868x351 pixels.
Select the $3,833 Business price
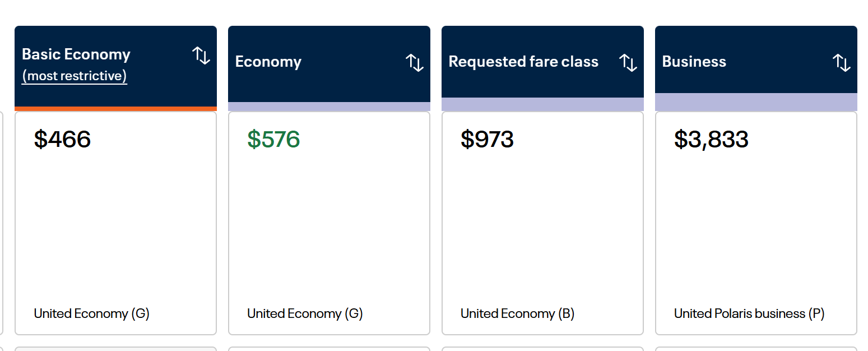pos(711,139)
